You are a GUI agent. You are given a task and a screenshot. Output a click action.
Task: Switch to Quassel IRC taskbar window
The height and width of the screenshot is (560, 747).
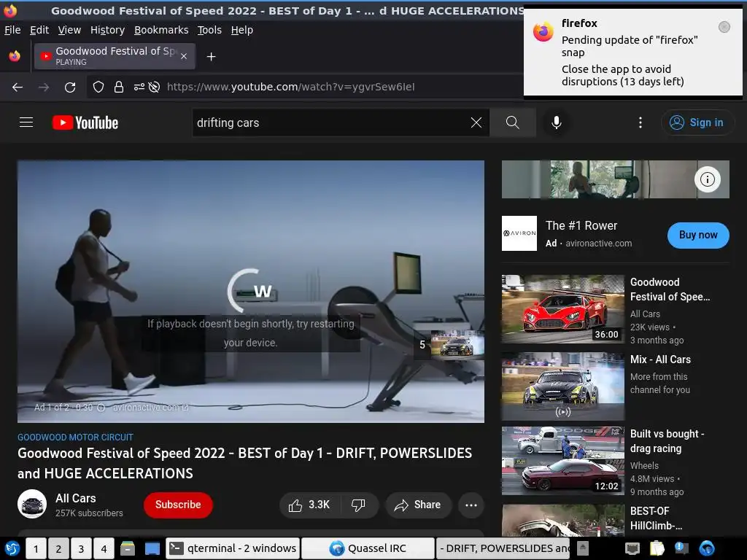point(368,548)
